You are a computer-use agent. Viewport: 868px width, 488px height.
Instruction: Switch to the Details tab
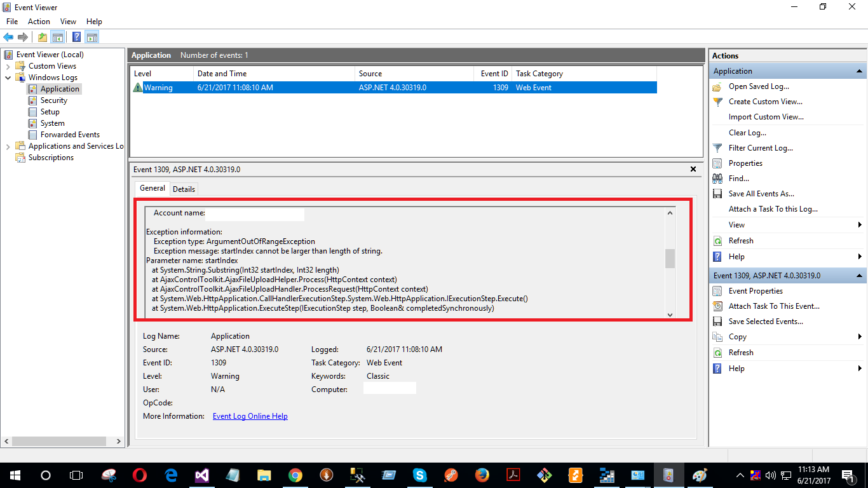tap(184, 189)
